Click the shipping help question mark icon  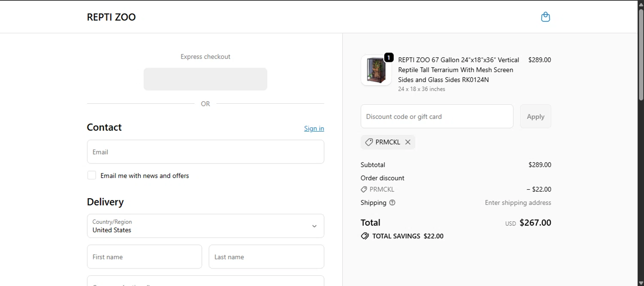tap(392, 203)
